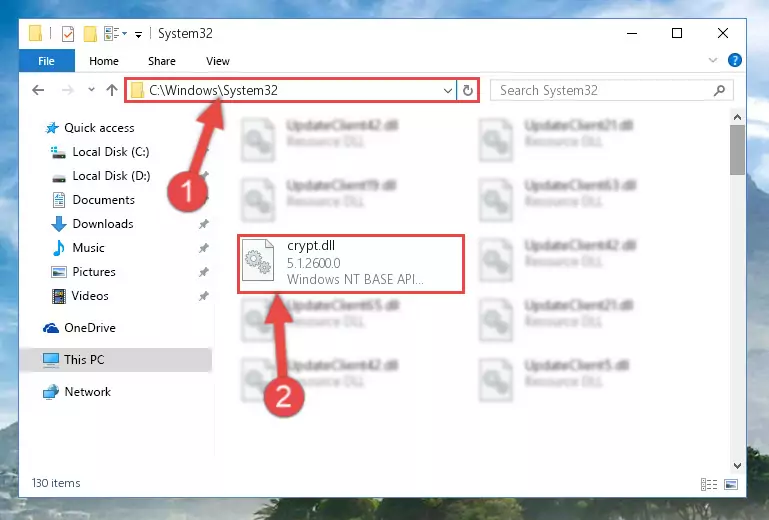This screenshot has width=769, height=520.
Task: Switch to the Share ribbon tab
Action: pos(162,61)
